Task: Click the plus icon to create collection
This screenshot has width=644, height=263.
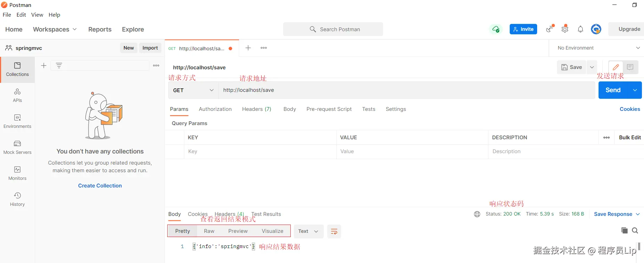Action: click(x=44, y=65)
